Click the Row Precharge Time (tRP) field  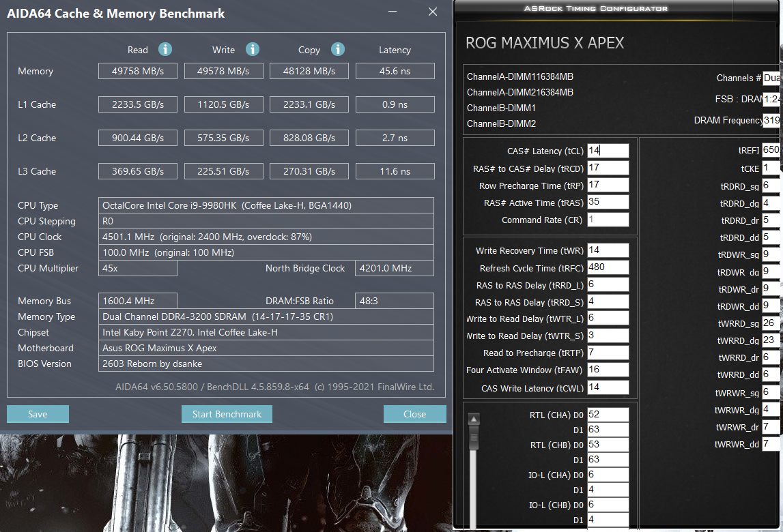[608, 185]
